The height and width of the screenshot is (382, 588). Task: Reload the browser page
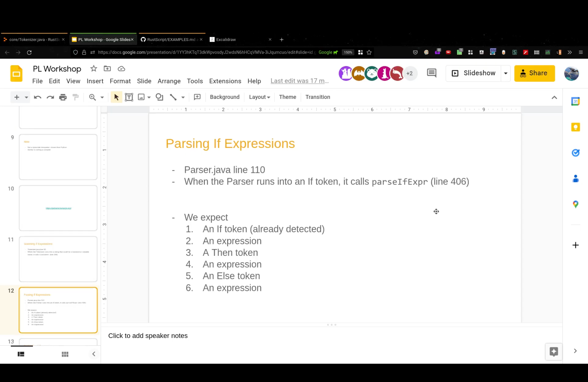pos(29,52)
